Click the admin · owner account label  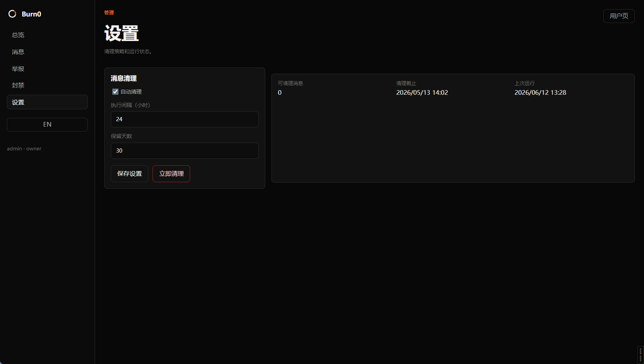[24, 148]
